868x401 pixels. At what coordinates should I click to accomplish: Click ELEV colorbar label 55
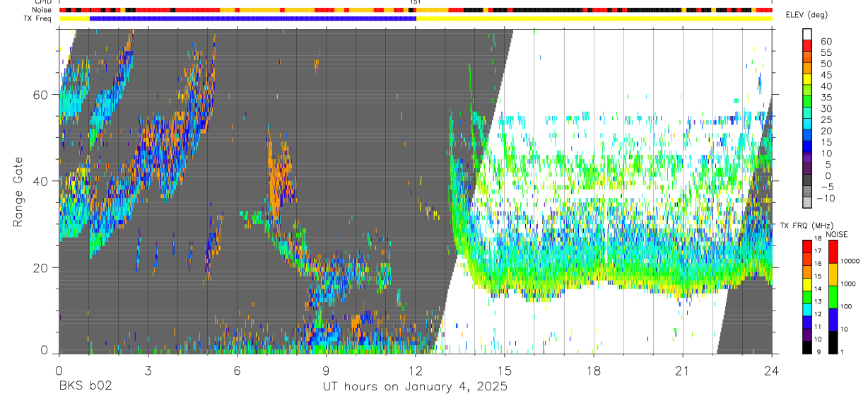coord(826,52)
